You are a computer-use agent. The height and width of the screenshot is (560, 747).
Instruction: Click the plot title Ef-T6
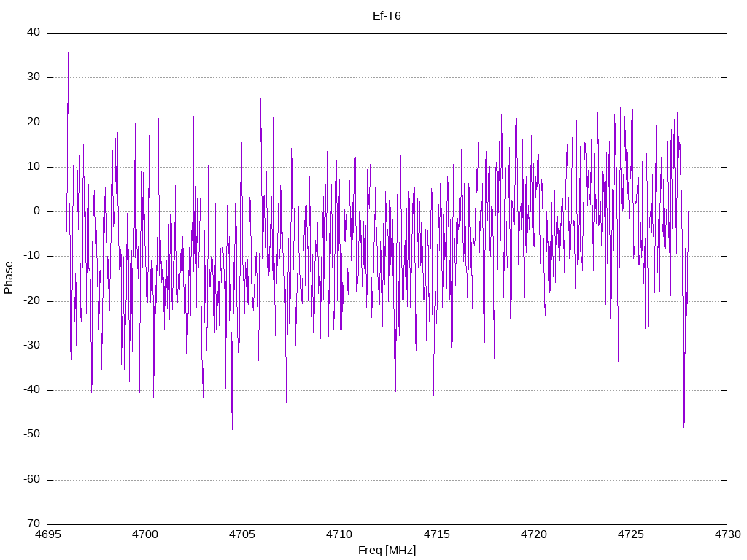pos(387,16)
